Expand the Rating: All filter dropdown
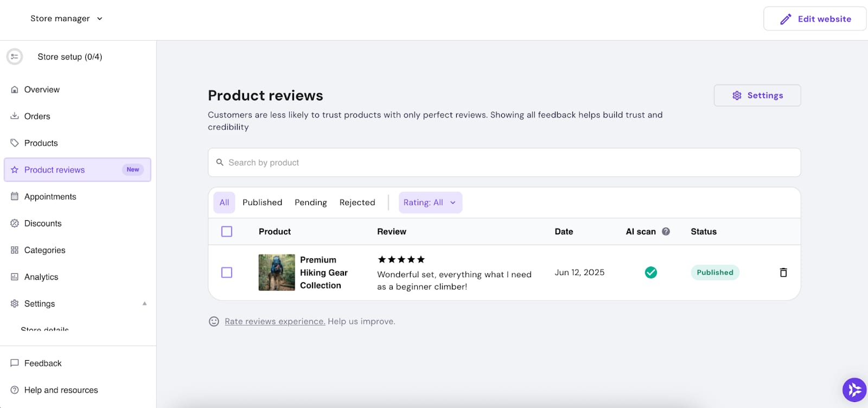868x408 pixels. pyautogui.click(x=430, y=202)
